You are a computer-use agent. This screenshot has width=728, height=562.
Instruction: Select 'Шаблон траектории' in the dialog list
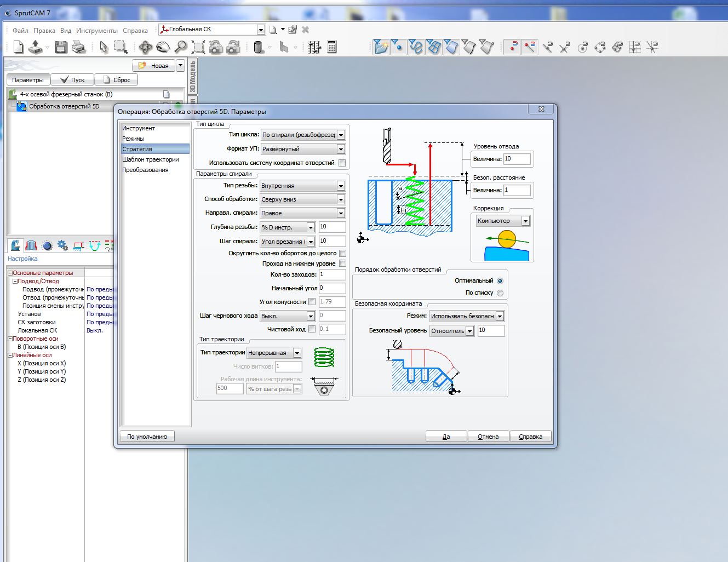coord(156,159)
